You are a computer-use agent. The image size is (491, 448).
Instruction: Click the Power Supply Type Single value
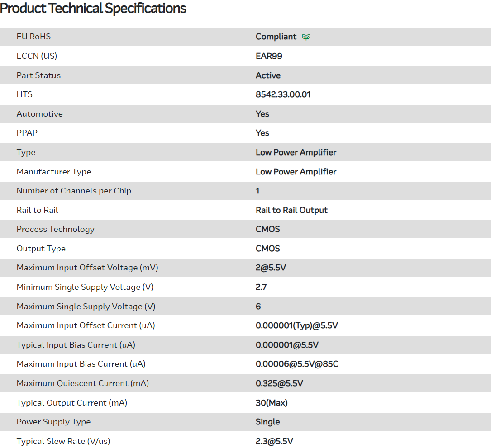(268, 422)
